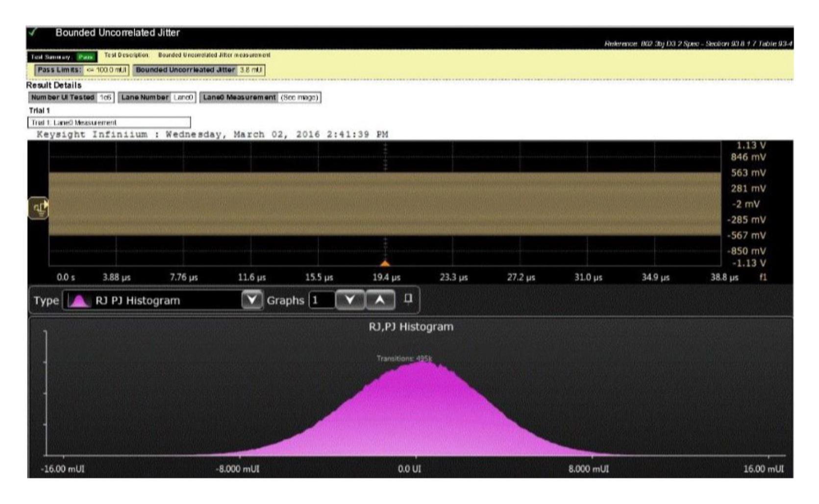819x504 pixels.
Task: Click the 27.2 µs time axis label
Action: pyautogui.click(x=521, y=277)
